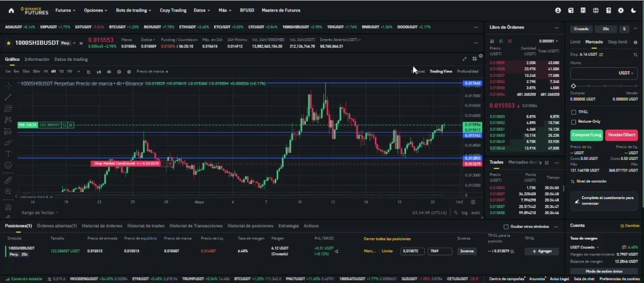This screenshot has width=644, height=283.
Task: Expand chart to fullscreen icon
Action: coord(464,59)
